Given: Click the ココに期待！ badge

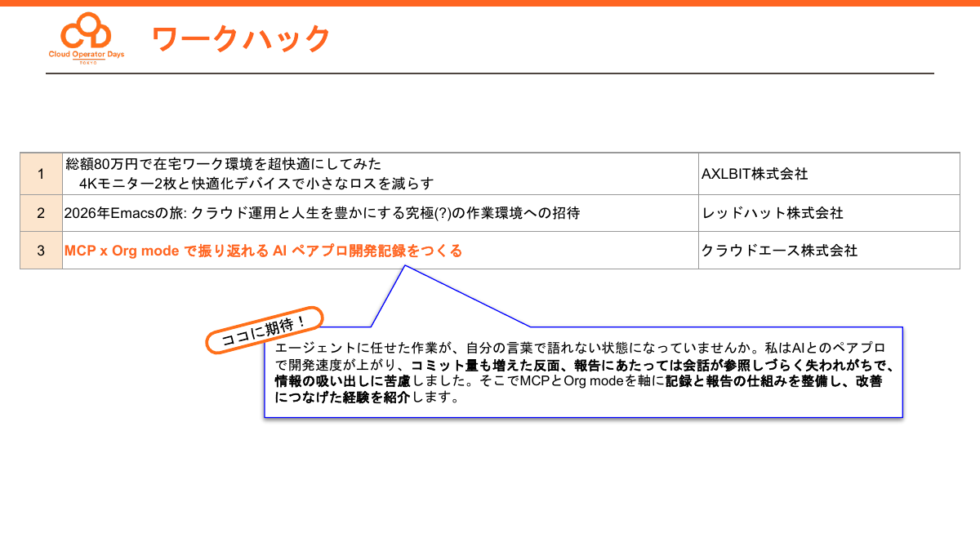Looking at the screenshot, I should click(x=264, y=331).
